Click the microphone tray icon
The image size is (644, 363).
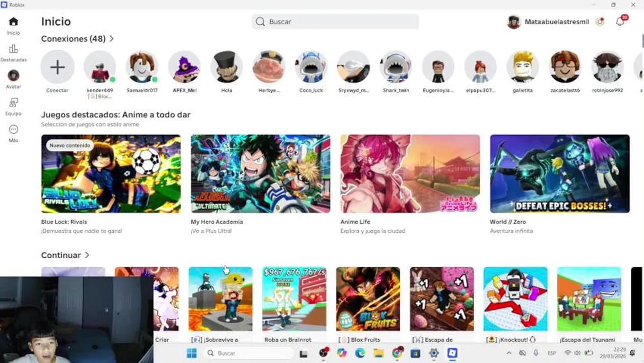[x=536, y=353]
